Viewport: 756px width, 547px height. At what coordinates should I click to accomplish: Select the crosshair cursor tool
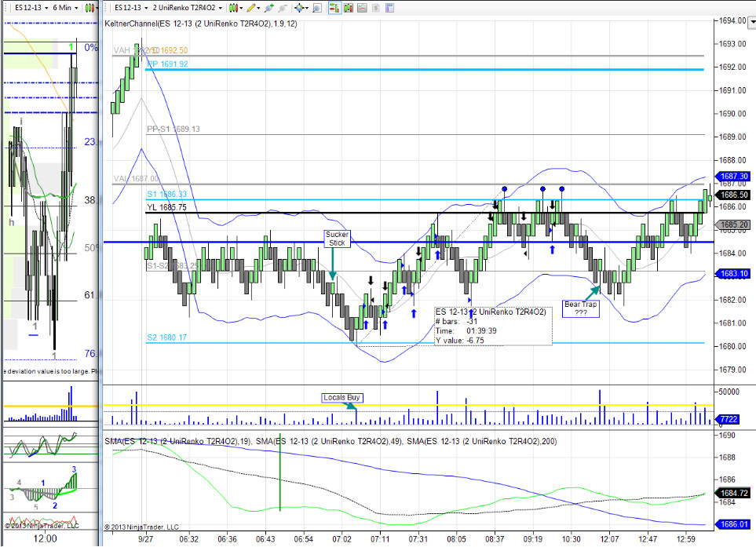pyautogui.click(x=299, y=8)
